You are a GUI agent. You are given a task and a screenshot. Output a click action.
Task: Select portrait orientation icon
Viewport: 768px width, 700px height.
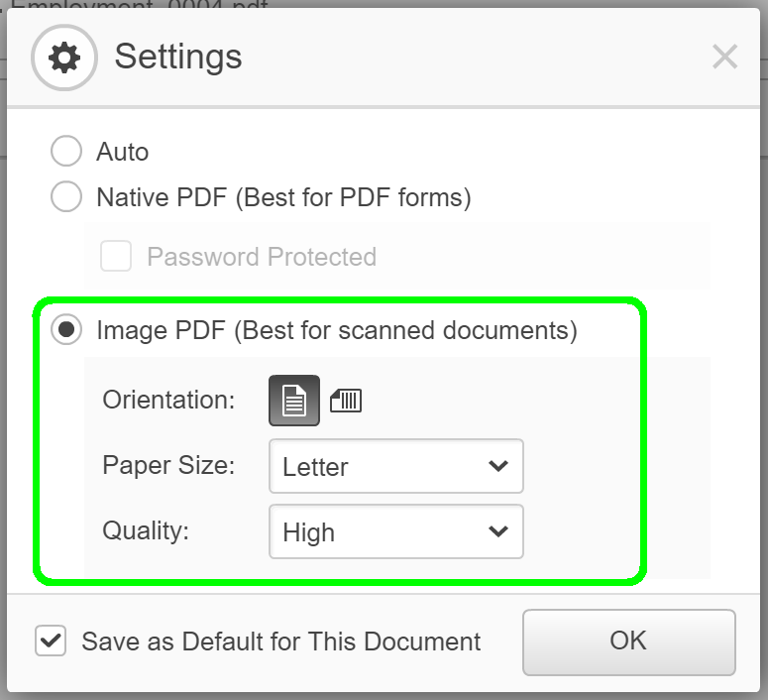(294, 401)
